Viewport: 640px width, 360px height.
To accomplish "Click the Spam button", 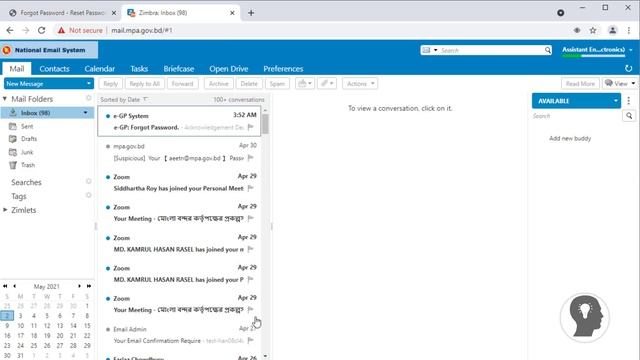I will [277, 84].
